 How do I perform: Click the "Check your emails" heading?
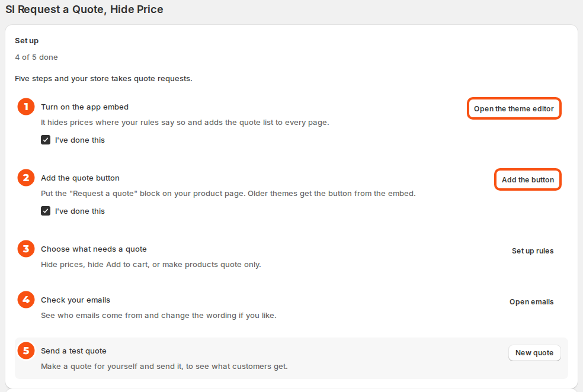point(75,300)
